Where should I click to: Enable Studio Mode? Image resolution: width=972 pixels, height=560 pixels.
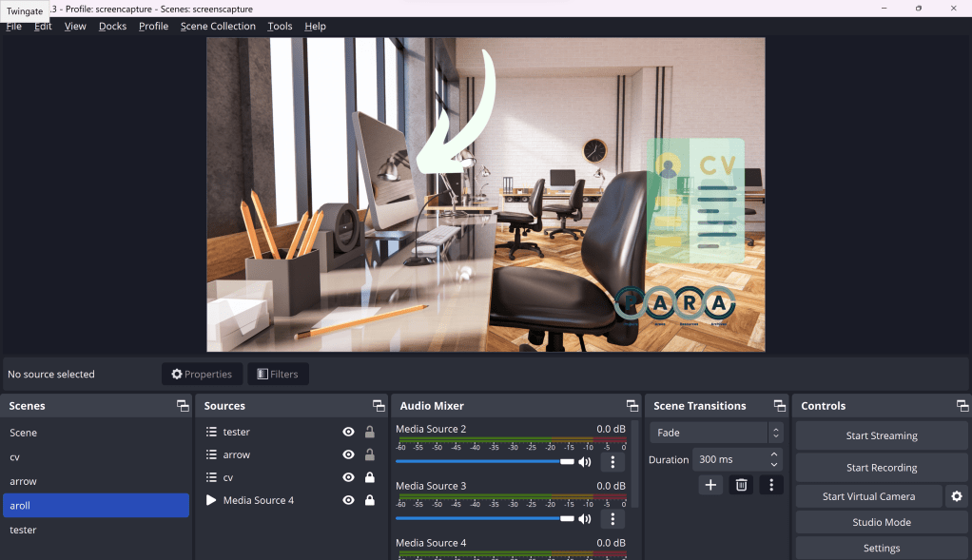pyautogui.click(x=882, y=522)
